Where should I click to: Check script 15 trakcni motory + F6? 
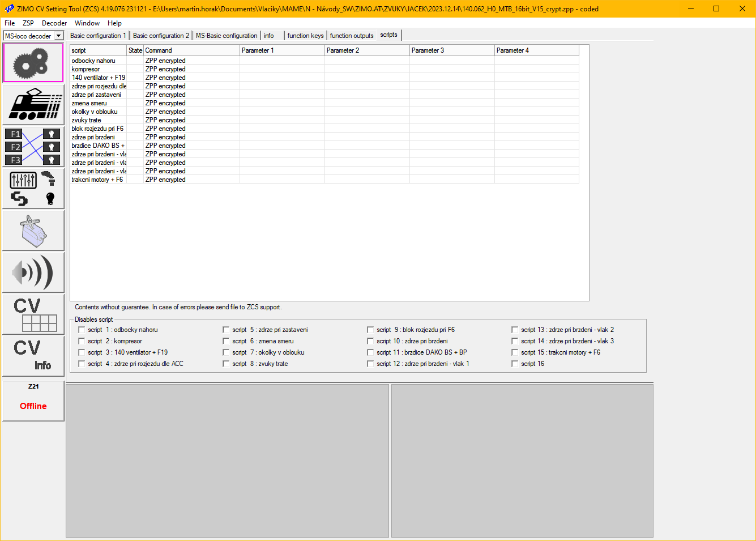[x=515, y=352]
